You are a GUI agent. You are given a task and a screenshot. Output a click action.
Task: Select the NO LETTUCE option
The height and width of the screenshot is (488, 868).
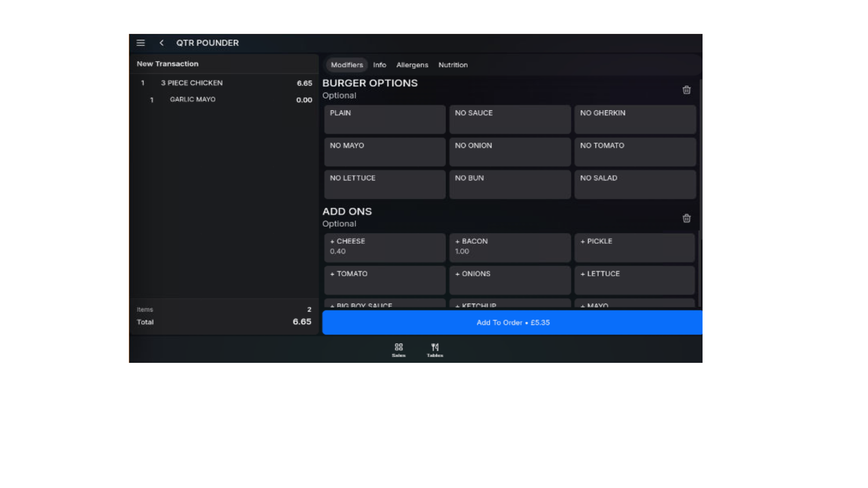385,184
